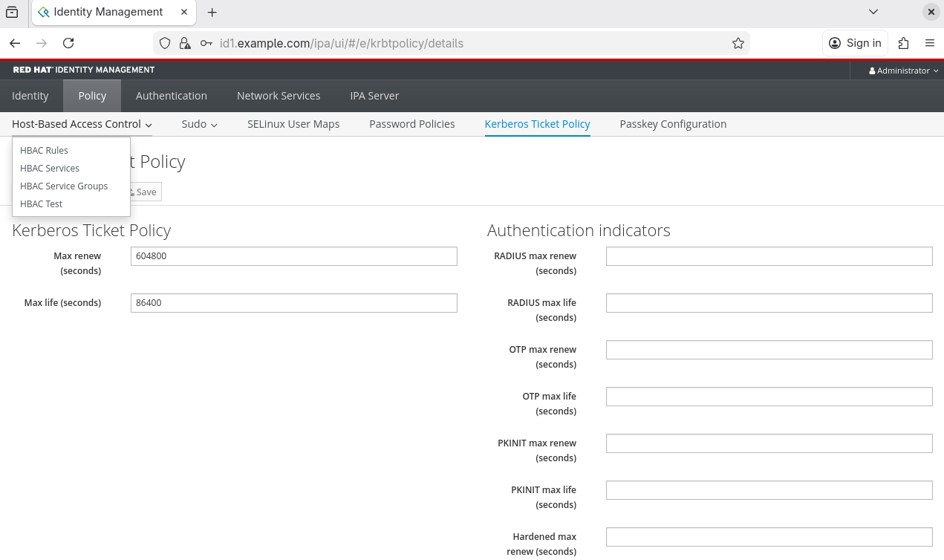Open the browser hamburger menu
The width and height of the screenshot is (944, 560).
click(930, 43)
